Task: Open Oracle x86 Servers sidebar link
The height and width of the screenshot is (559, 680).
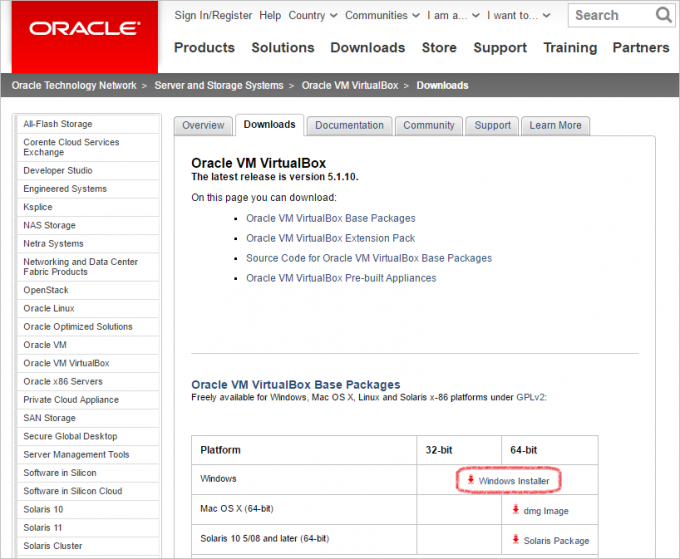Action: (63, 382)
